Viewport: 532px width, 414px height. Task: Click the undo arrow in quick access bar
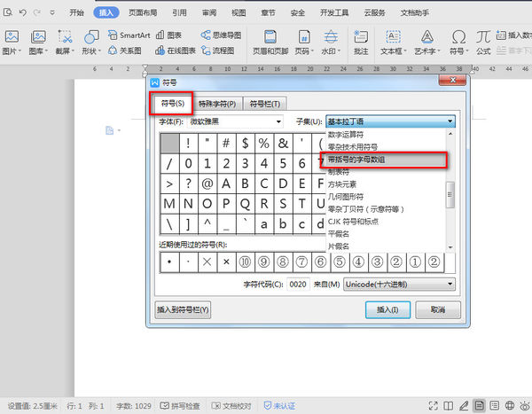tap(23, 12)
